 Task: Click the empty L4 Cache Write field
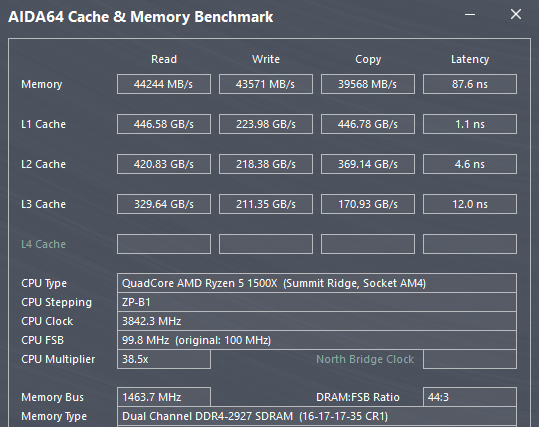click(266, 244)
